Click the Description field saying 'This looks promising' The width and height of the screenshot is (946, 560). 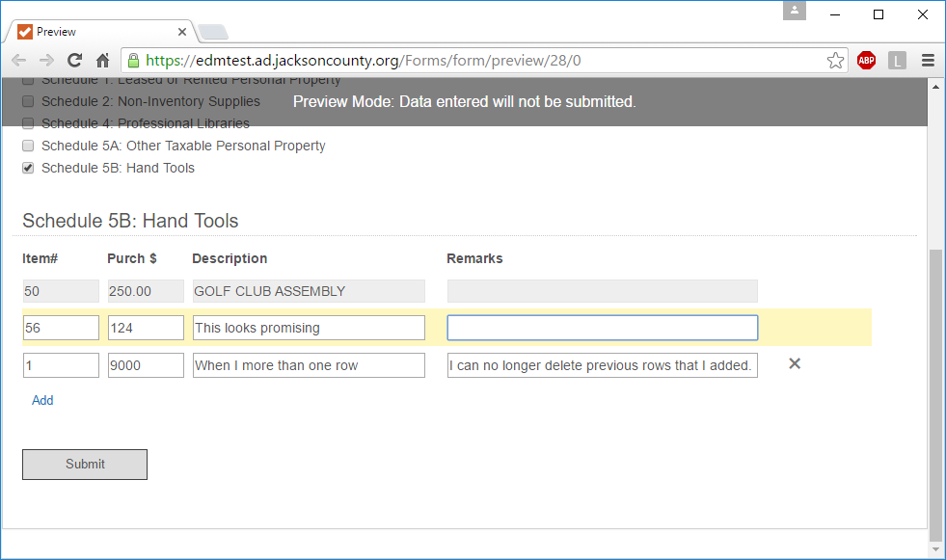309,328
